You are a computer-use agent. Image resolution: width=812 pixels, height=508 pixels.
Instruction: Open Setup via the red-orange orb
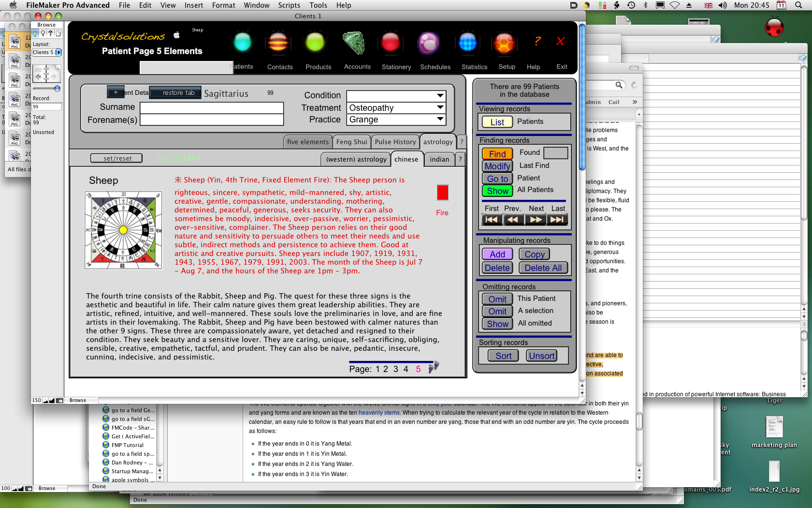tap(504, 44)
